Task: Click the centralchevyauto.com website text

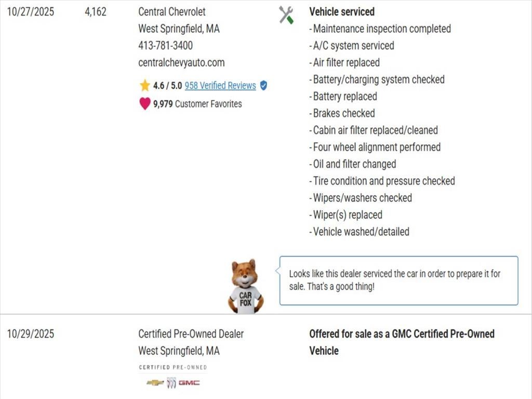Action: [181, 63]
